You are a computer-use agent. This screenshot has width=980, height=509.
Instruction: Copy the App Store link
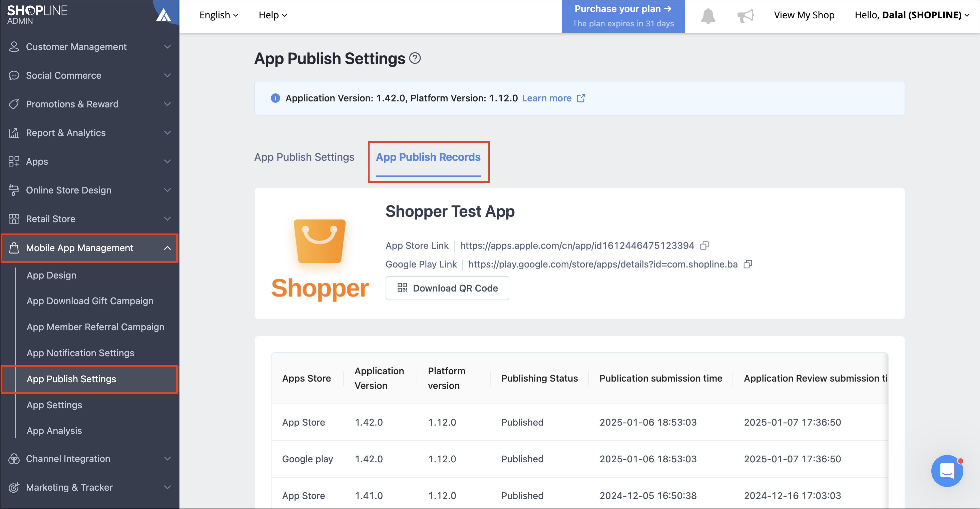(x=704, y=246)
